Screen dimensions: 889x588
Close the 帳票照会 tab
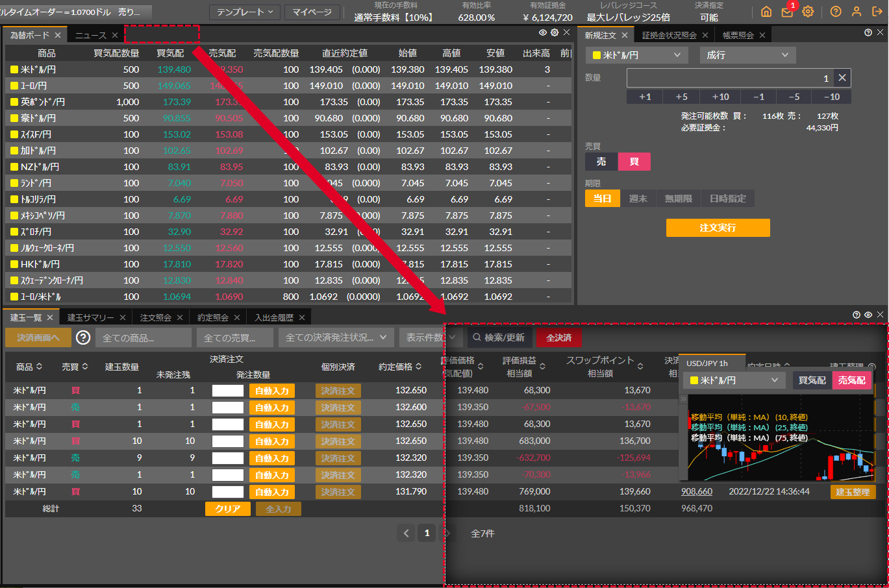tap(762, 35)
